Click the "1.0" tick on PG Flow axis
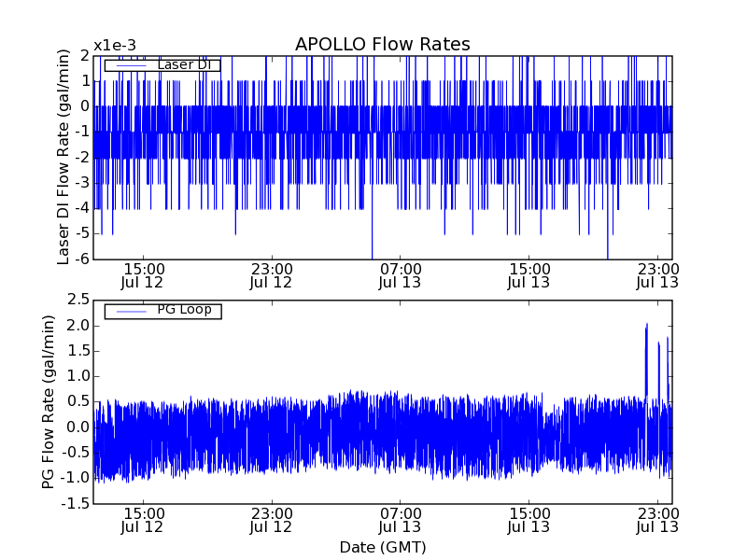This screenshot has width=747, height=560. (x=78, y=376)
